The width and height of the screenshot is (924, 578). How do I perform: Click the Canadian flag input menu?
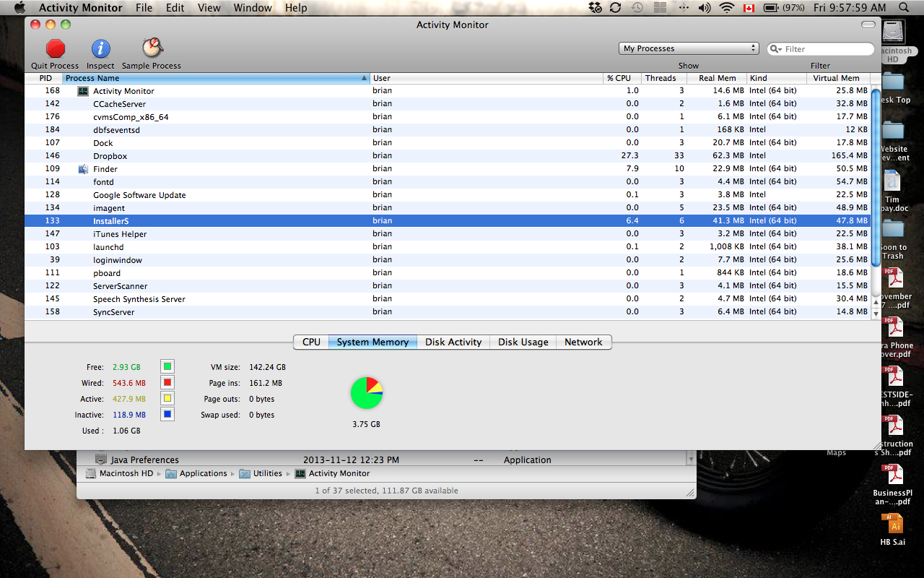(x=749, y=8)
